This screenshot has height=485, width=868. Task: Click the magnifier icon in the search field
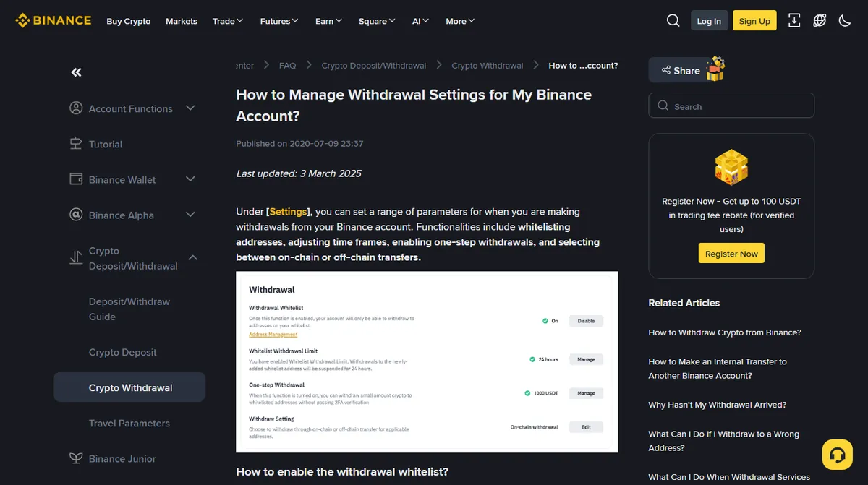click(663, 106)
